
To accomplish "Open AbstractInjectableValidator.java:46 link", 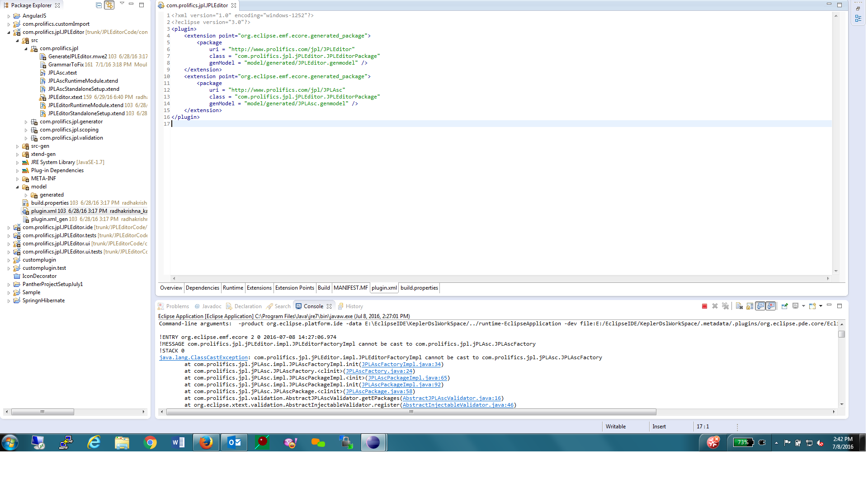I will 458,405.
